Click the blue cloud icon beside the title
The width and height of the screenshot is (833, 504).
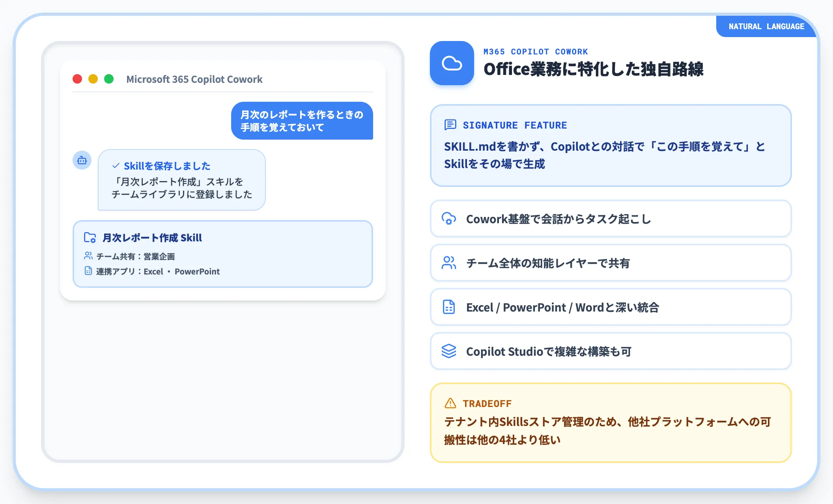pyautogui.click(x=452, y=63)
